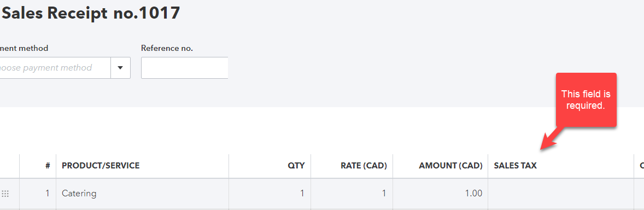Click the 1.00 amount cell
Viewport: 644px width, 210px height.
440,194
